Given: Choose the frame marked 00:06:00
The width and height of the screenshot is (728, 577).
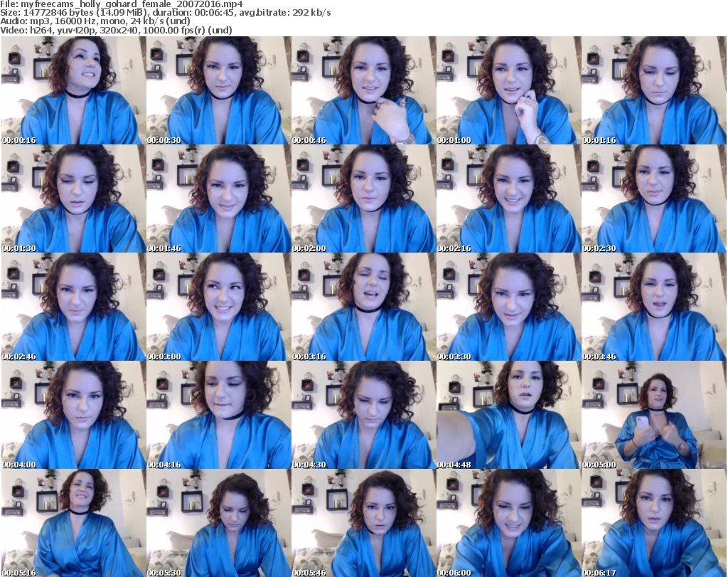Looking at the screenshot, I should pos(508,523).
